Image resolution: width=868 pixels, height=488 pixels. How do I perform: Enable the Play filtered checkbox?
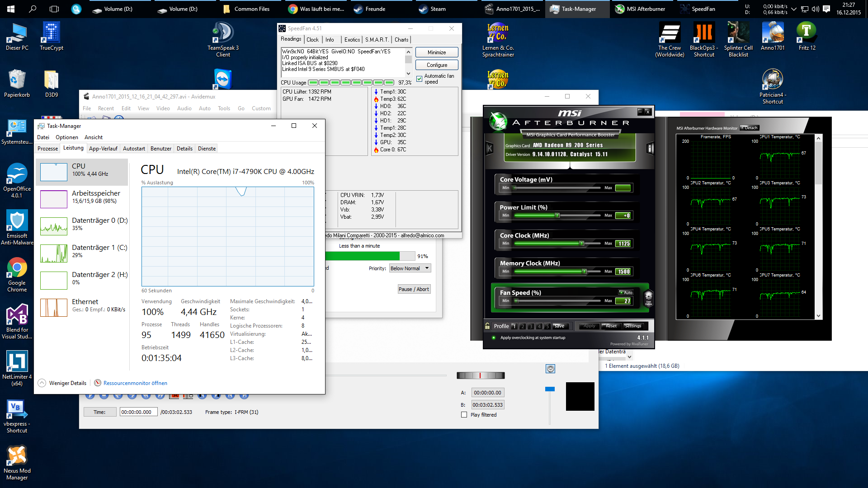pos(464,415)
